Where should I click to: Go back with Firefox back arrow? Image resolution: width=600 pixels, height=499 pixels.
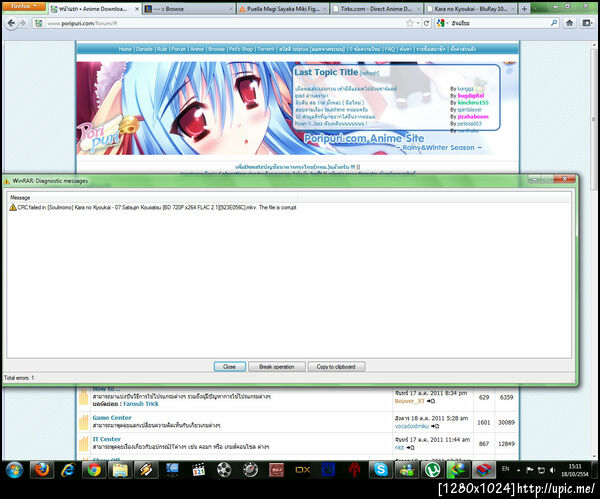(x=11, y=23)
